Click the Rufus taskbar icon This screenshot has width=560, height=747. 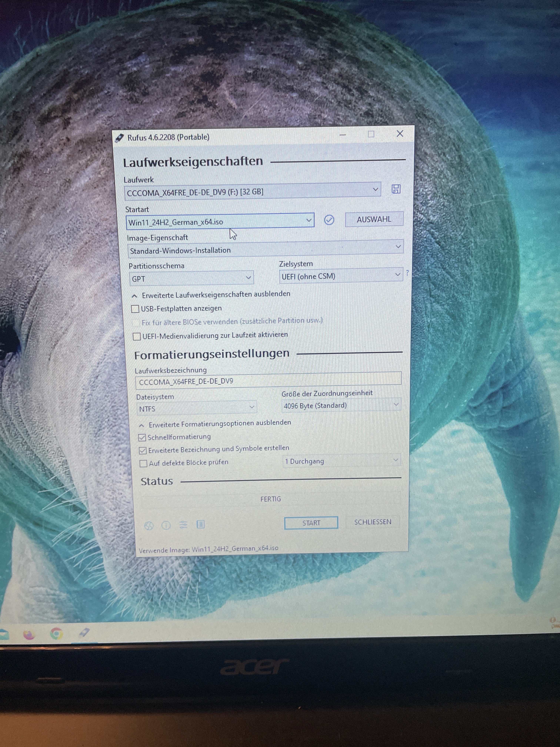(84, 632)
